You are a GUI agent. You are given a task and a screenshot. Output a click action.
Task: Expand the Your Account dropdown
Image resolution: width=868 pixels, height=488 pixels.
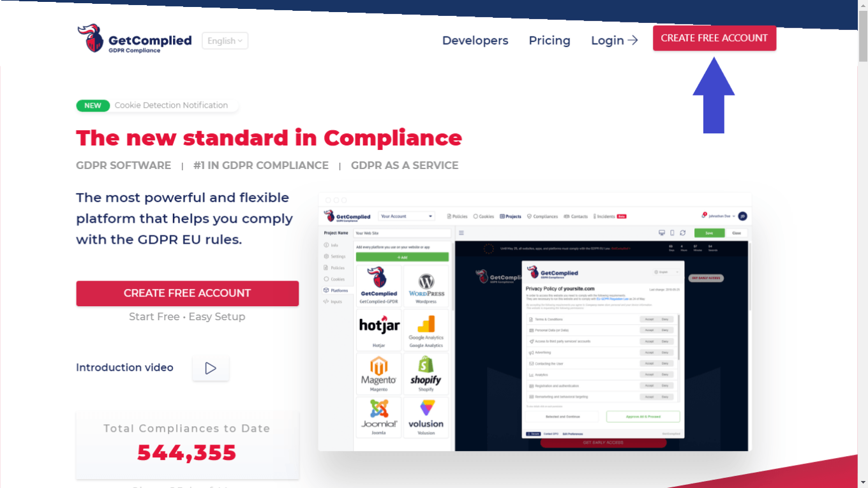coord(407,216)
